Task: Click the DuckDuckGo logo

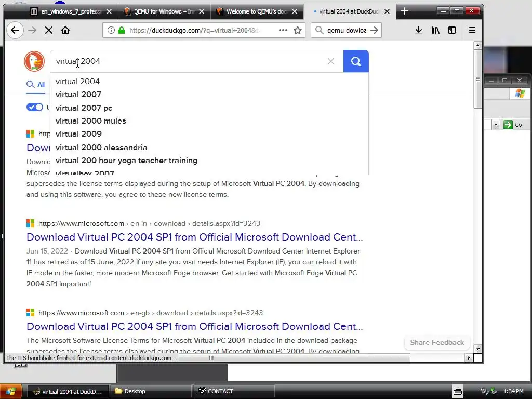Action: point(34,61)
